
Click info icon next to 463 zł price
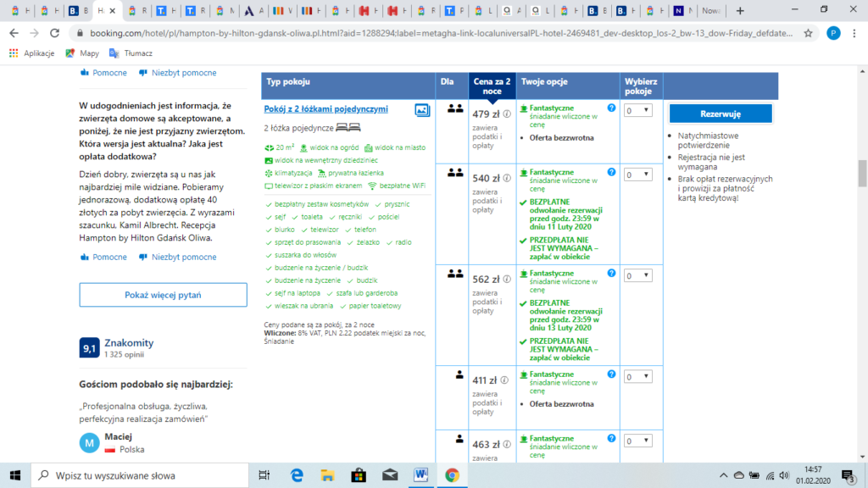(x=507, y=444)
